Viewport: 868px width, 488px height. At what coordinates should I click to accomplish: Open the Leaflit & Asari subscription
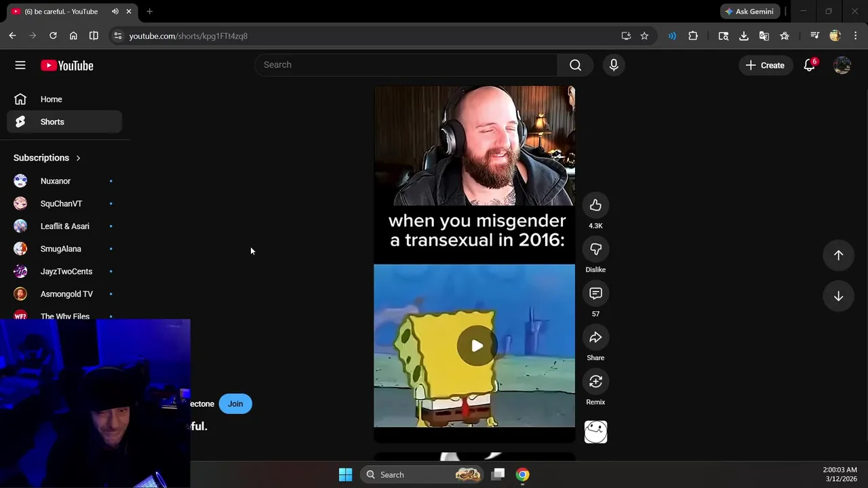(x=64, y=226)
